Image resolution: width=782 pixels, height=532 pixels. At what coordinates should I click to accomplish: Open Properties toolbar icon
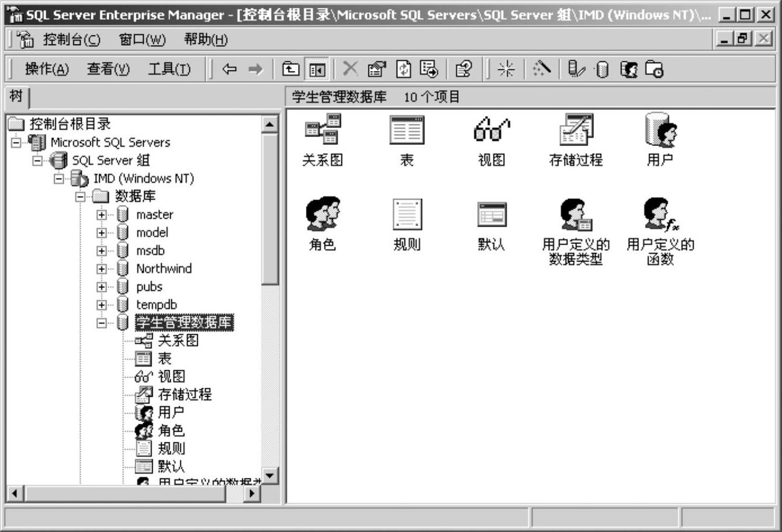coord(376,70)
